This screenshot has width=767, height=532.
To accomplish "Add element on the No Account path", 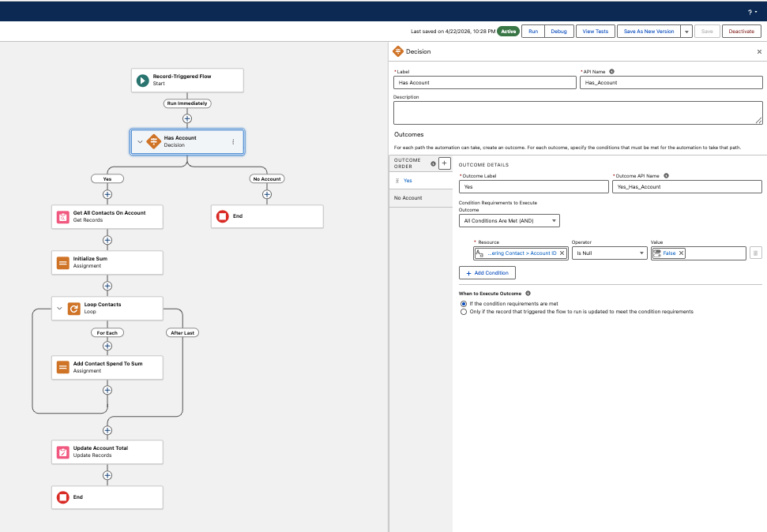I will pos(266,195).
